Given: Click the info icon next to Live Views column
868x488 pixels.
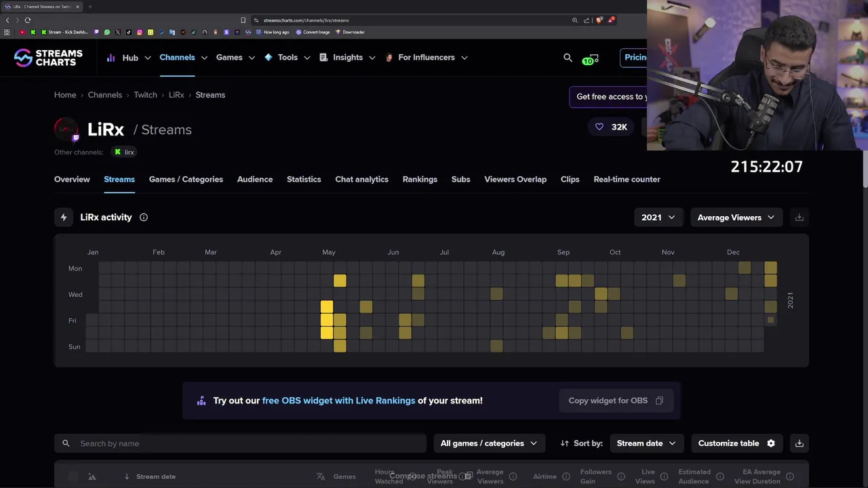Looking at the screenshot, I should 664,476.
